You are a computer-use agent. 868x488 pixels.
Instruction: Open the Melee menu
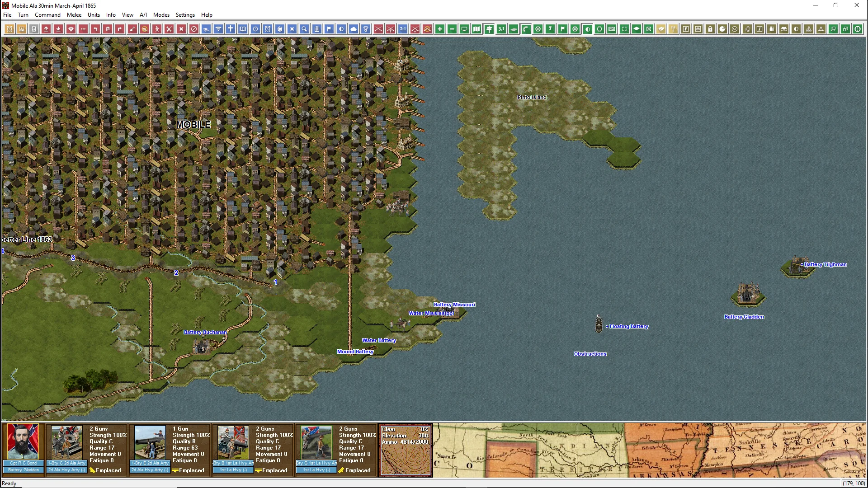click(74, 15)
